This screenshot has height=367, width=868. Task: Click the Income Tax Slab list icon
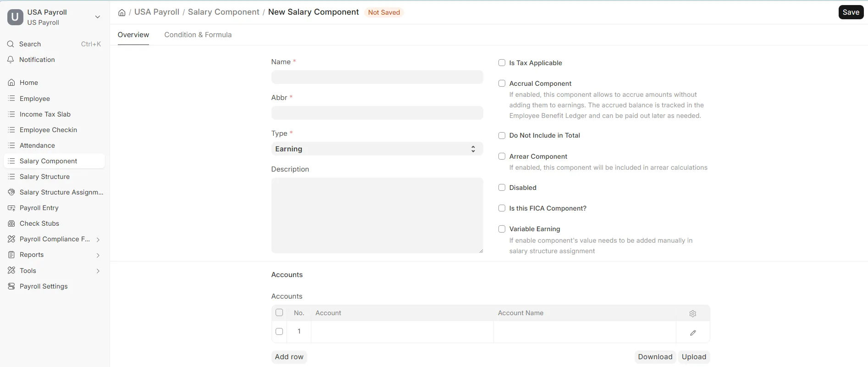click(11, 114)
